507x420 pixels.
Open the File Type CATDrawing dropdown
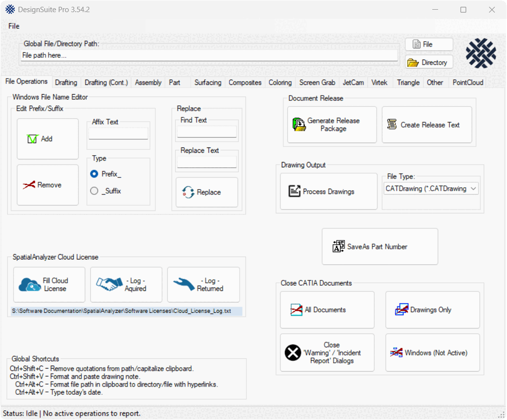pyautogui.click(x=431, y=189)
